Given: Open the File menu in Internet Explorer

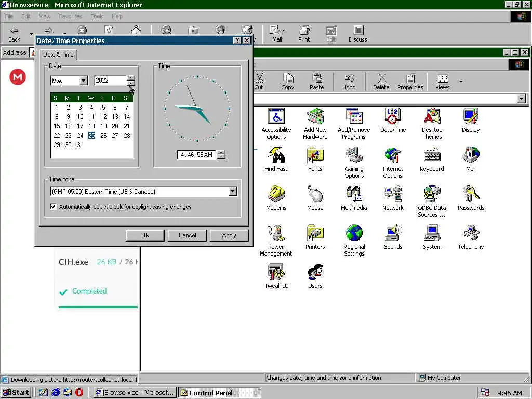Looking at the screenshot, I should click(9, 16).
